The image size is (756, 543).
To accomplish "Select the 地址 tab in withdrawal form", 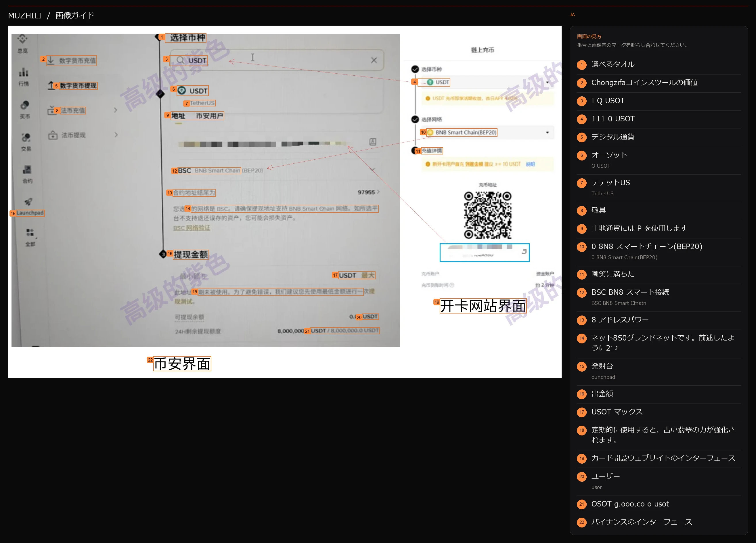I will [x=178, y=116].
